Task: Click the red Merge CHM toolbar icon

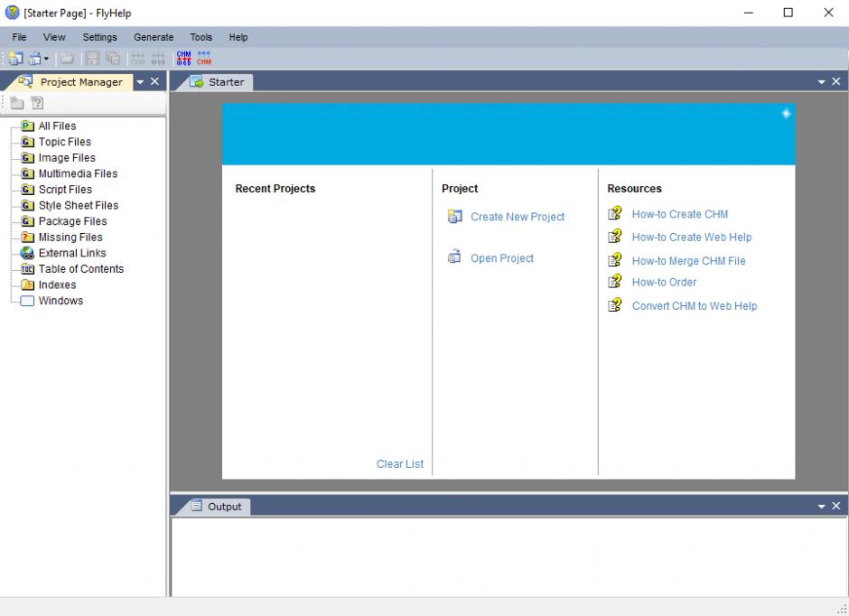Action: [204, 58]
